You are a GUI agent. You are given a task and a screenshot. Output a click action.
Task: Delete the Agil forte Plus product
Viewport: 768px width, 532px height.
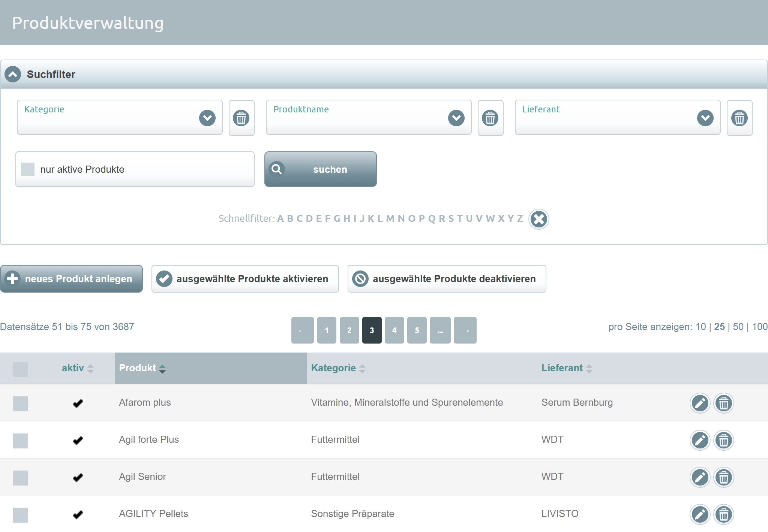(723, 440)
